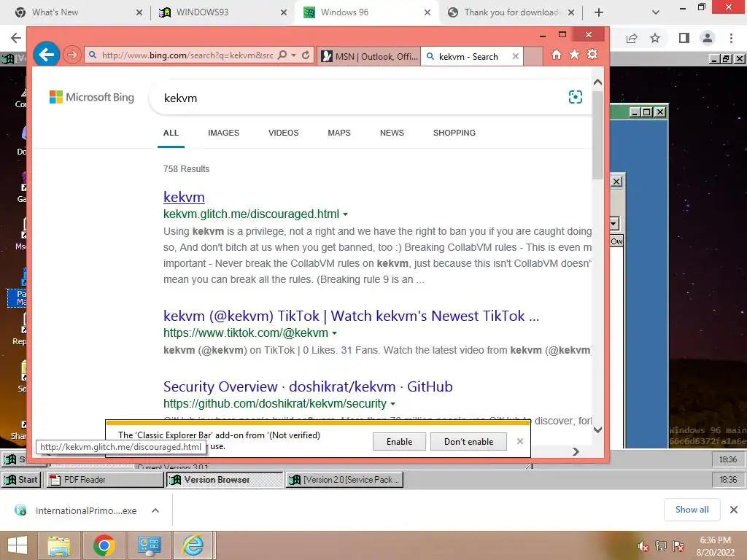
Task: Select Version 2.0 Service Pack taskbar item
Action: pyautogui.click(x=344, y=480)
